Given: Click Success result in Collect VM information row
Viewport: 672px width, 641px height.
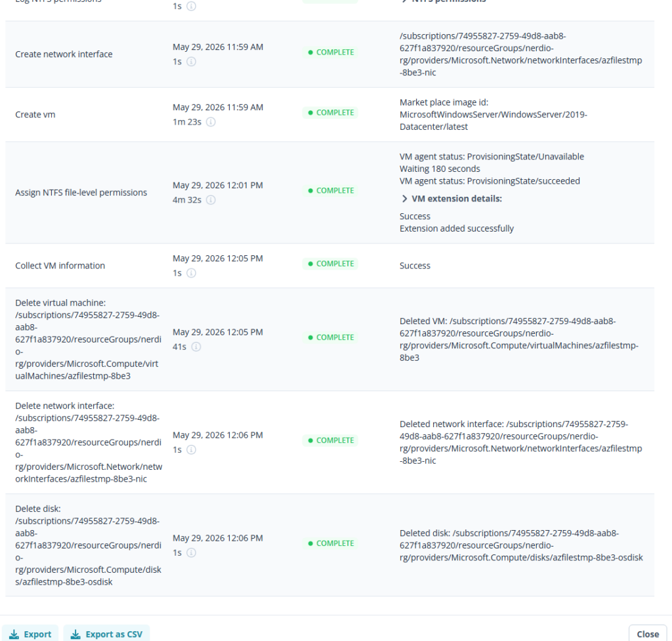Looking at the screenshot, I should (x=415, y=266).
